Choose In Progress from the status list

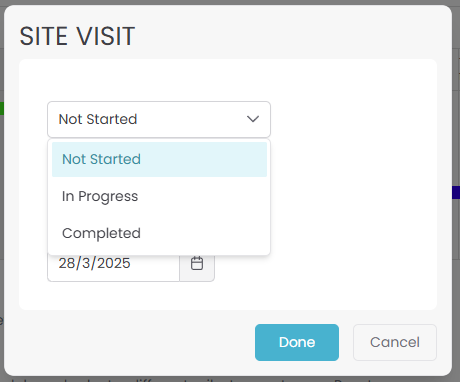[x=159, y=196]
